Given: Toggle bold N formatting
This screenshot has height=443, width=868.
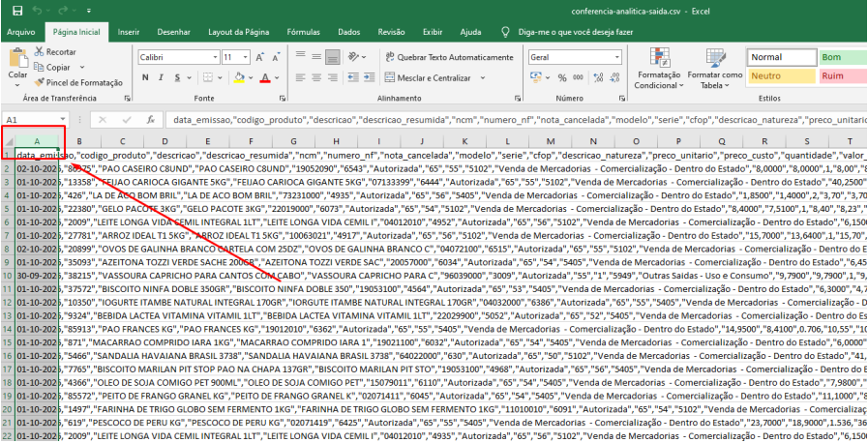Looking at the screenshot, I should 145,78.
